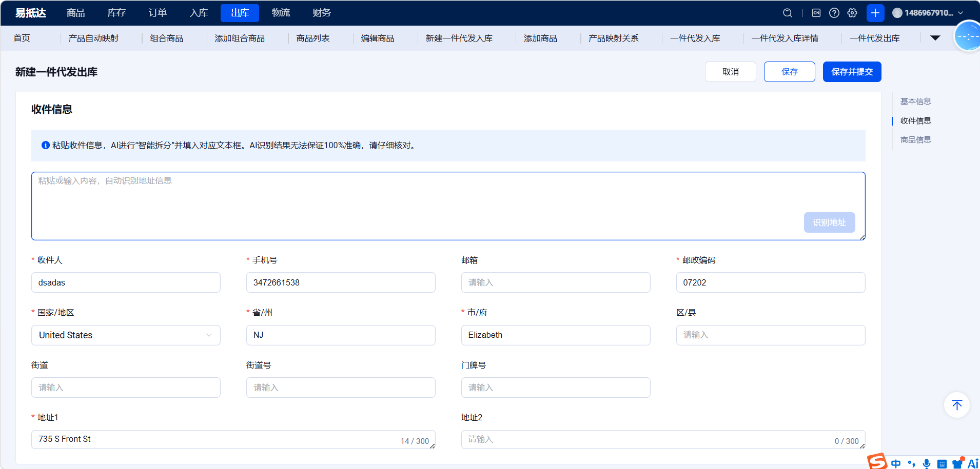Open the 库存 top menu
Image resolution: width=980 pixels, height=469 pixels.
(x=117, y=13)
